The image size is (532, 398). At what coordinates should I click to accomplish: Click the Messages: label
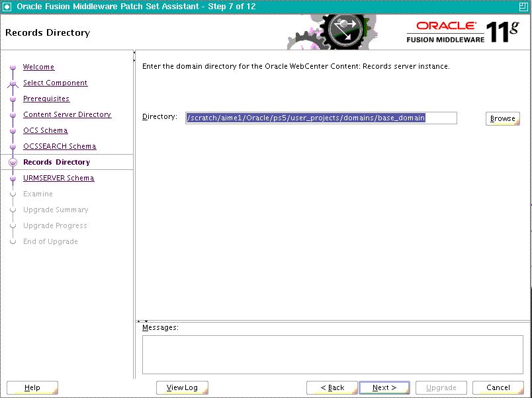click(160, 328)
